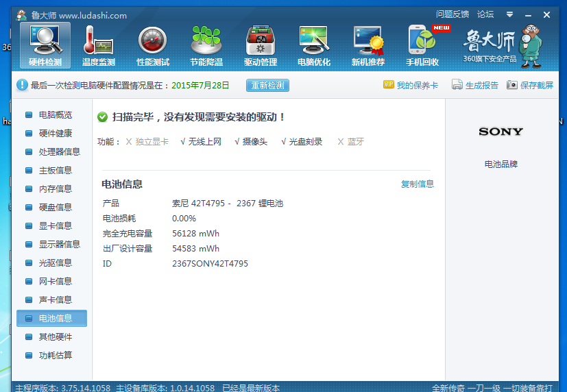567x392 pixels.
Task: Click the 主程序版本 version text
Action: pyautogui.click(x=63, y=388)
